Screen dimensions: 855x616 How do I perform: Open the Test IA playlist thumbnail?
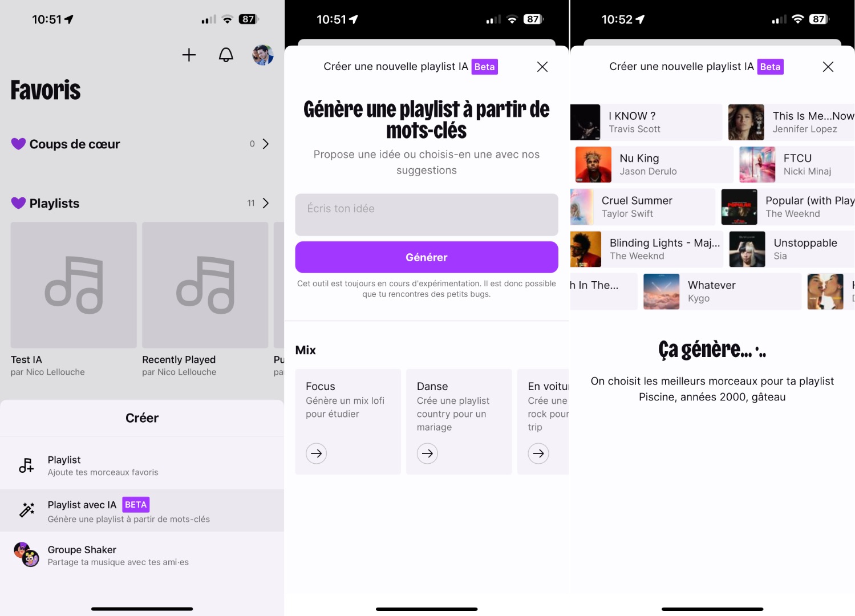coord(74,285)
